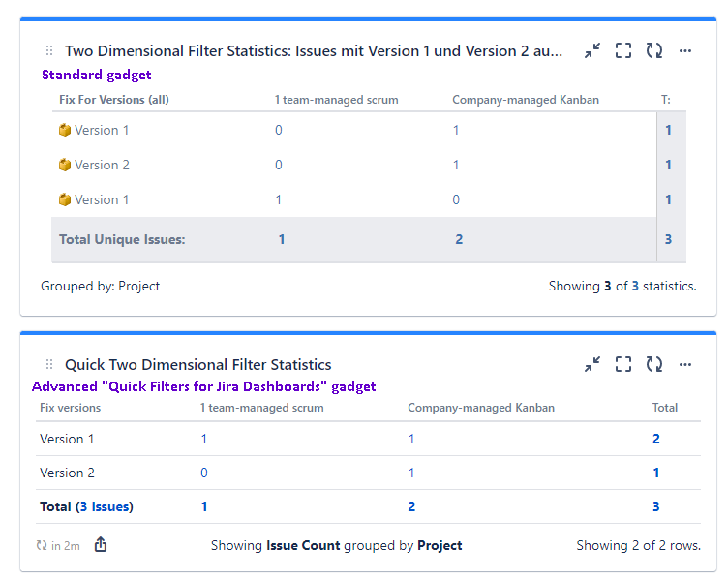Grab drag handle of Two Dimensional Filter Statistics gadget
This screenshot has width=728, height=580.
[x=49, y=50]
